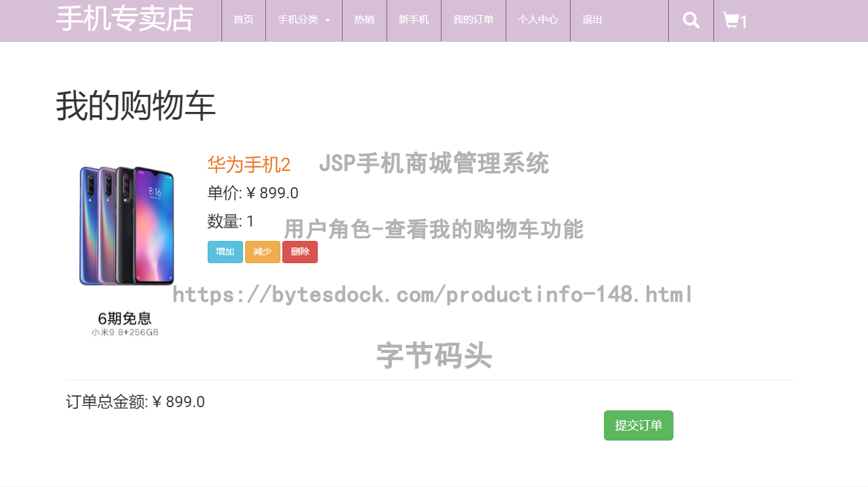Go to 首页 in the navigation bar
Viewport: 868px width, 487px height.
coord(244,20)
